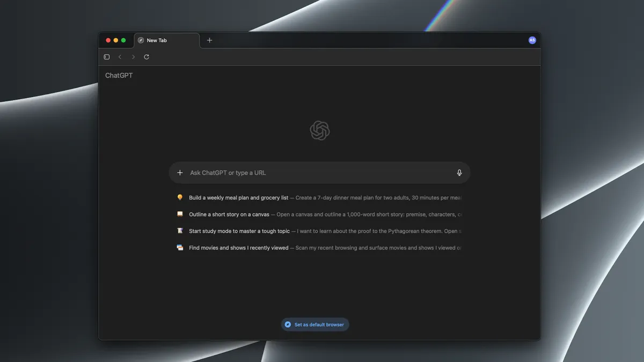
Task: Click Set as default browser button
Action: coord(315,324)
